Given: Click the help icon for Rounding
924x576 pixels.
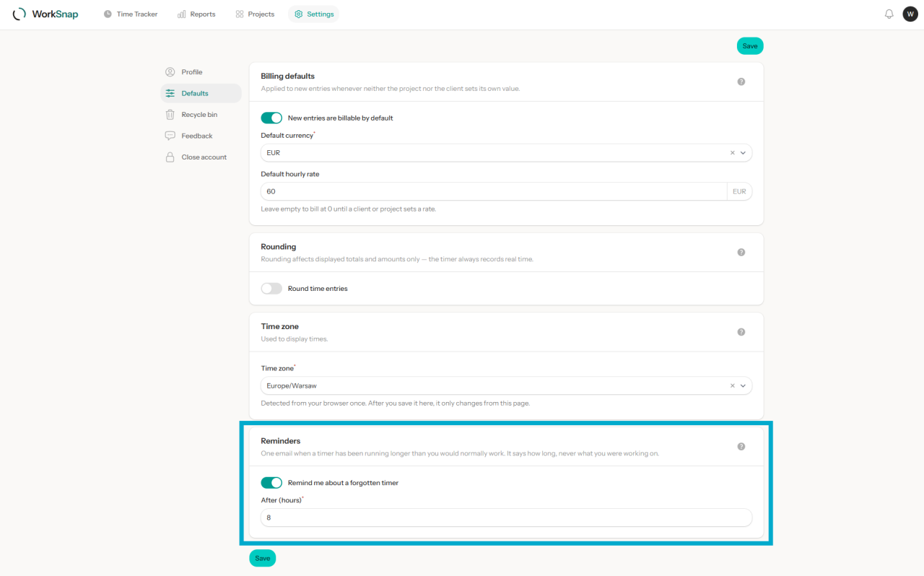Looking at the screenshot, I should [x=741, y=253].
